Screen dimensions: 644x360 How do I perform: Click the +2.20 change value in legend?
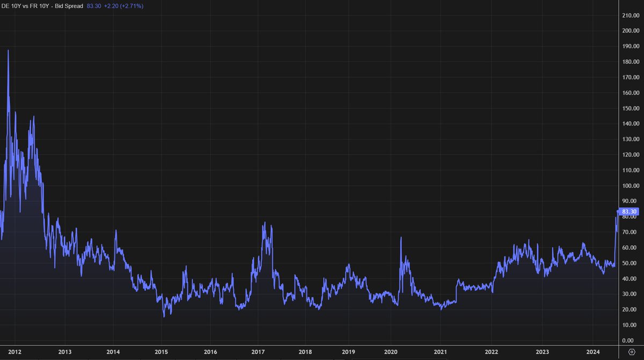coord(112,6)
